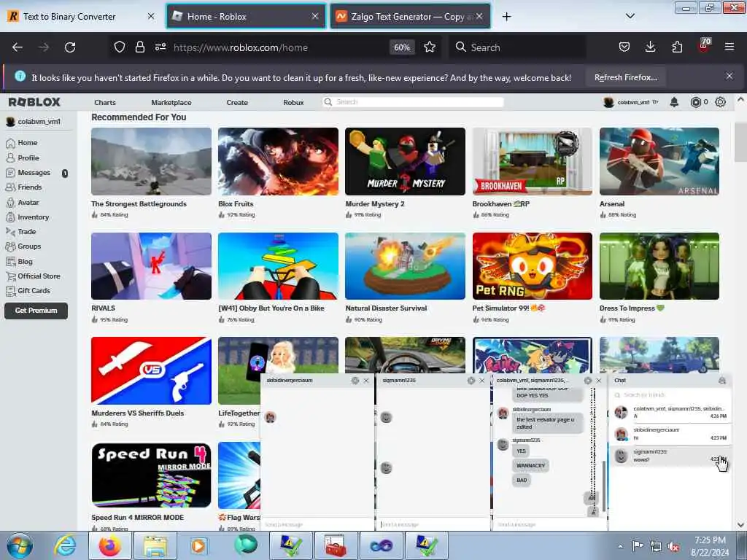Open Natural Disaster Survival thumbnail

coord(406,266)
